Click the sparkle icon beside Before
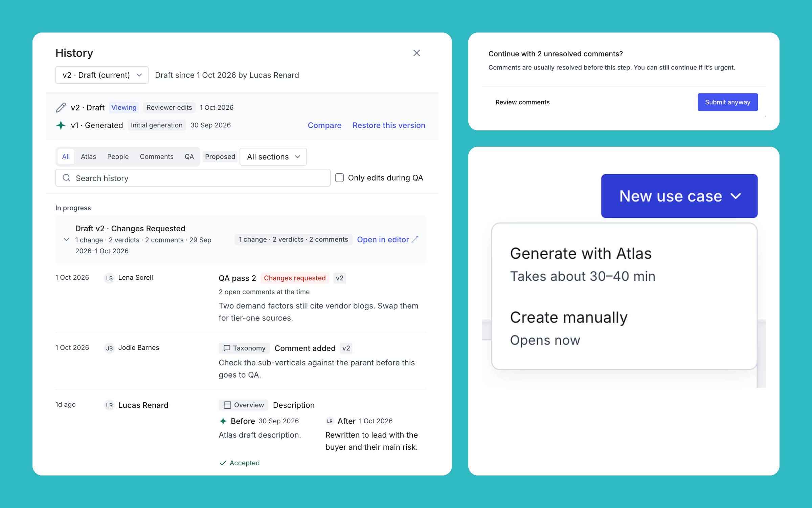 [x=223, y=421]
